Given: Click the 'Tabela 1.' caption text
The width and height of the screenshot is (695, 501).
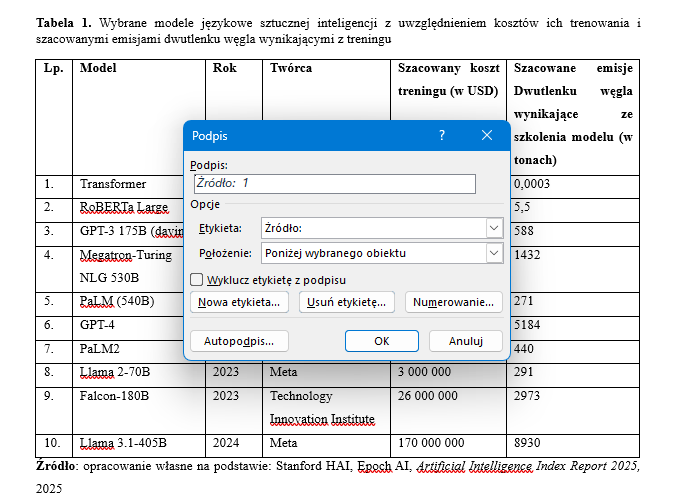Looking at the screenshot, I should point(63,22).
